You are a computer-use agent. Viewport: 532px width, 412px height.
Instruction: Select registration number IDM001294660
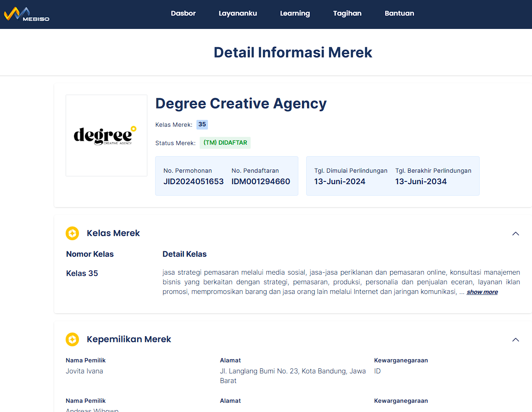click(x=261, y=181)
